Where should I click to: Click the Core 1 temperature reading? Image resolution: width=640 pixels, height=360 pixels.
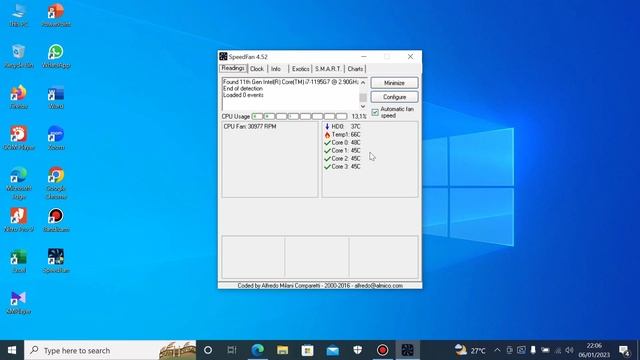(342, 151)
